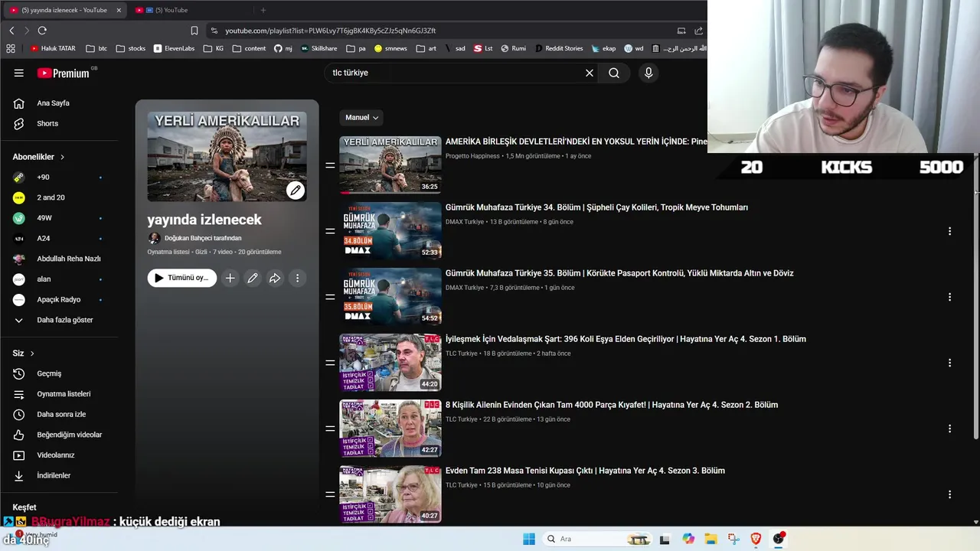This screenshot has height=551, width=980.
Task: Open the Manuel sort dropdown
Action: tap(361, 117)
